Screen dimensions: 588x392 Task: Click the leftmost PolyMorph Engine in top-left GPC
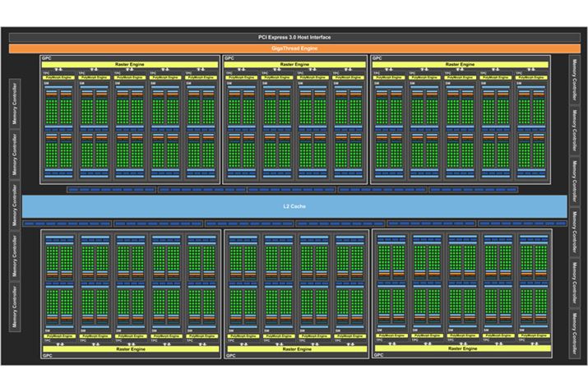click(58, 76)
